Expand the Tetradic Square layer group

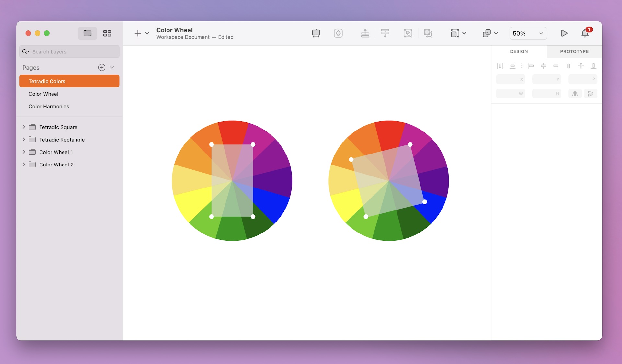point(23,127)
